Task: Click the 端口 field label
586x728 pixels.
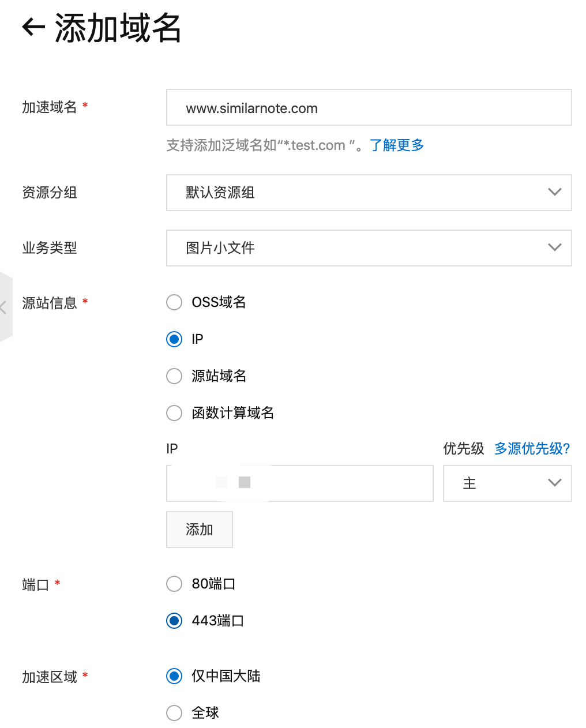Action: click(36, 585)
